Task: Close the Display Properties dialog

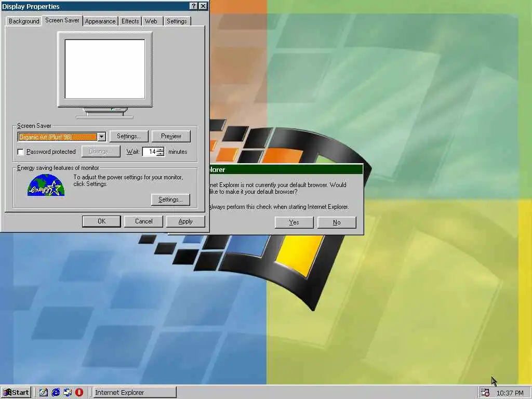Action: pyautogui.click(x=203, y=6)
